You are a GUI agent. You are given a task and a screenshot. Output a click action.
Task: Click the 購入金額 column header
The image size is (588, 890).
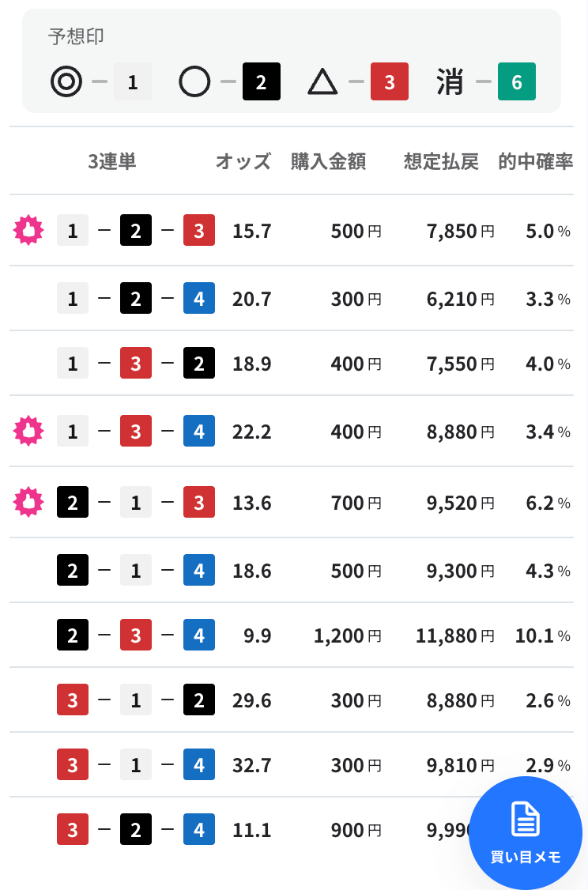click(x=328, y=161)
